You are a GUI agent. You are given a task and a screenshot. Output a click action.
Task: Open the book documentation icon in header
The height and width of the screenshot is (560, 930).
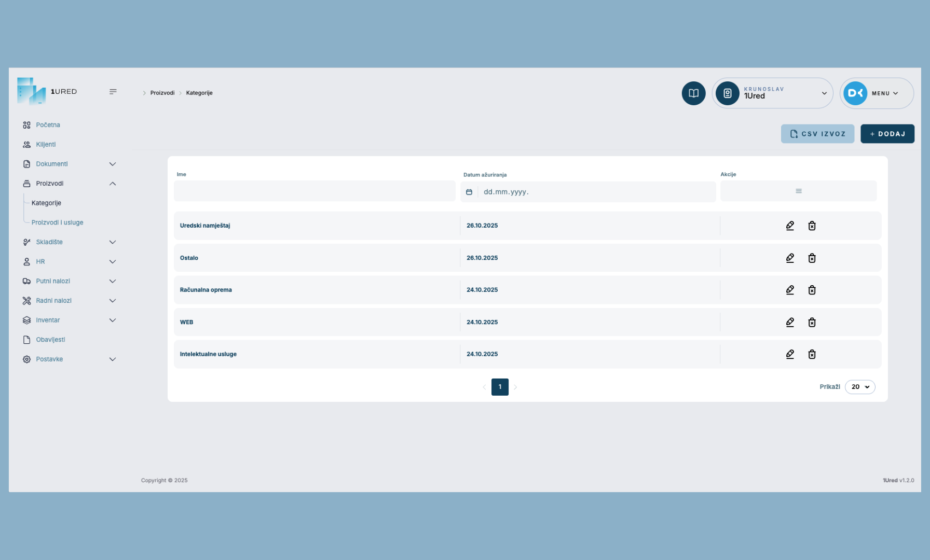click(x=693, y=93)
